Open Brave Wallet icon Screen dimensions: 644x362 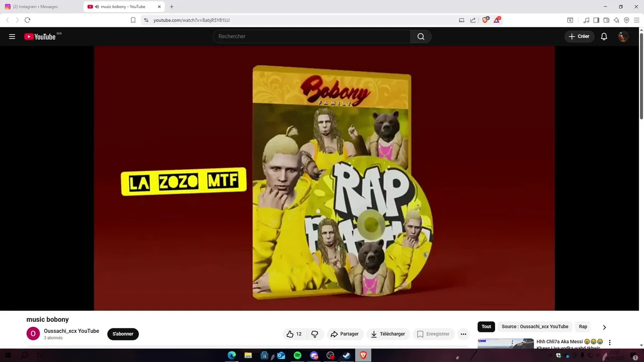pos(606,20)
